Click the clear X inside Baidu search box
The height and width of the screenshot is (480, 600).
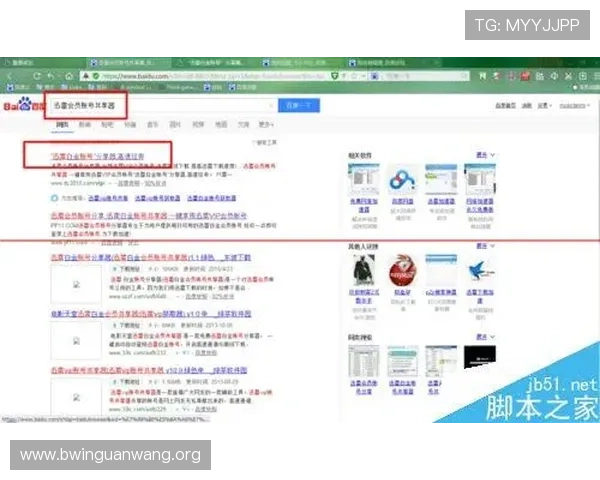(271, 105)
